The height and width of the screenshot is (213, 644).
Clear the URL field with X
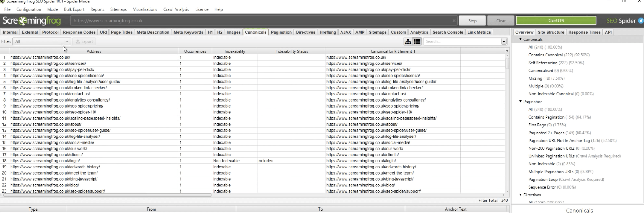pyautogui.click(x=454, y=21)
